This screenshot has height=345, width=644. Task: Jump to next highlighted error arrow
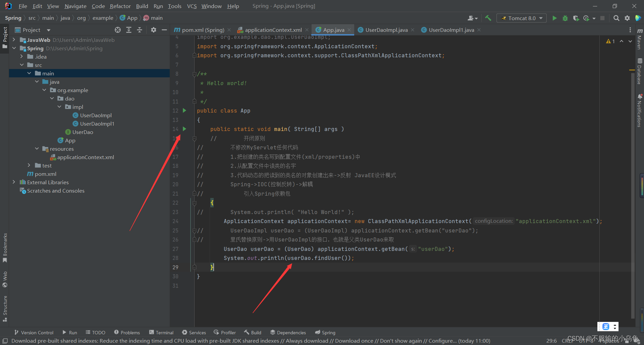pos(630,41)
